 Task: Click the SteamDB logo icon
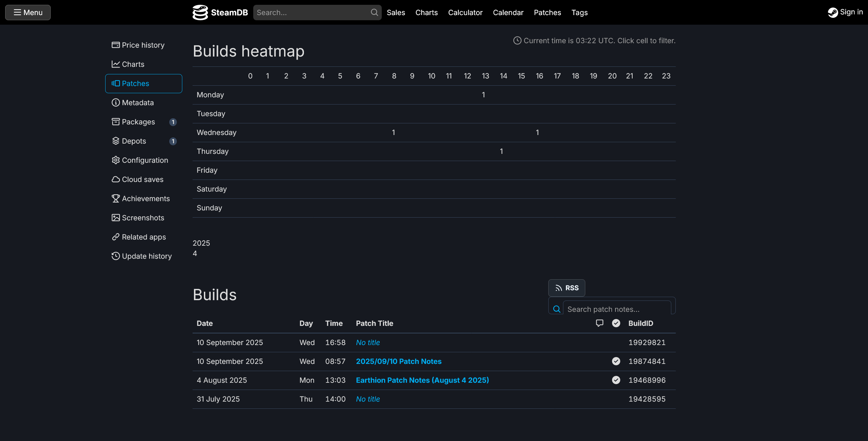[x=200, y=12]
